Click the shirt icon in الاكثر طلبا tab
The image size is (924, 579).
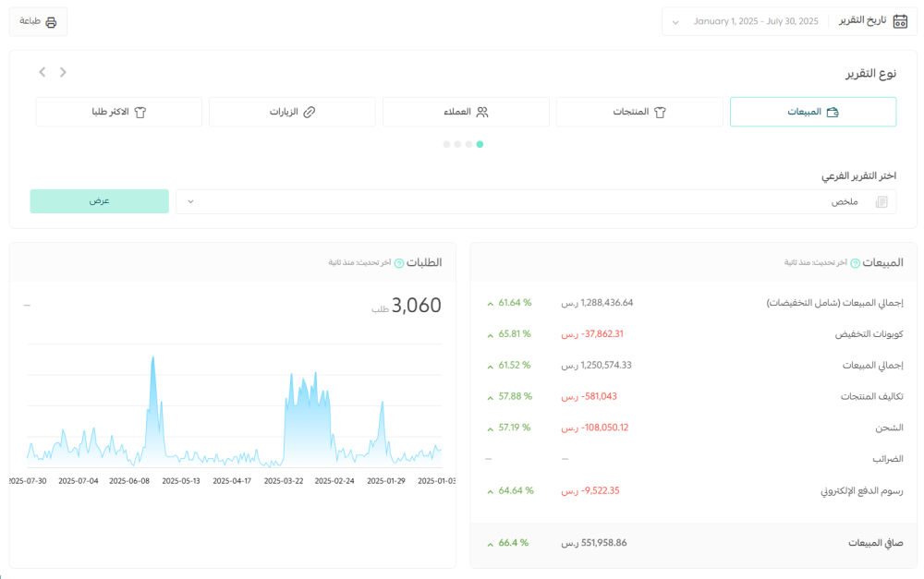140,112
